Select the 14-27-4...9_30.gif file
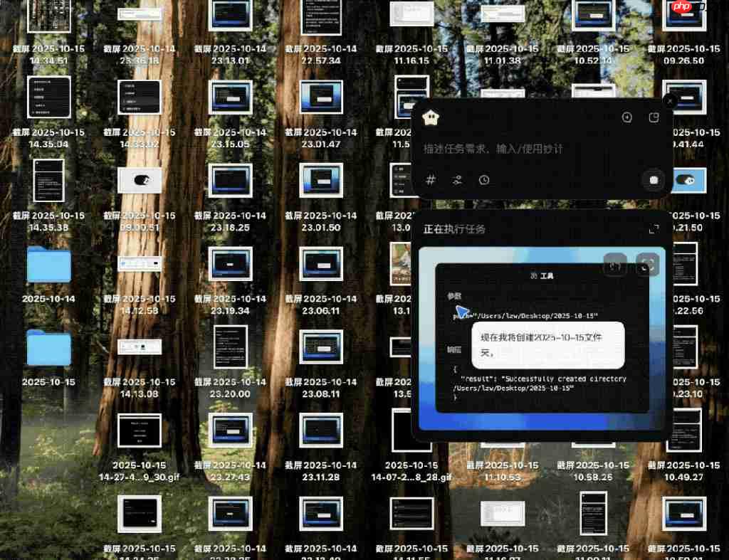 [140, 431]
